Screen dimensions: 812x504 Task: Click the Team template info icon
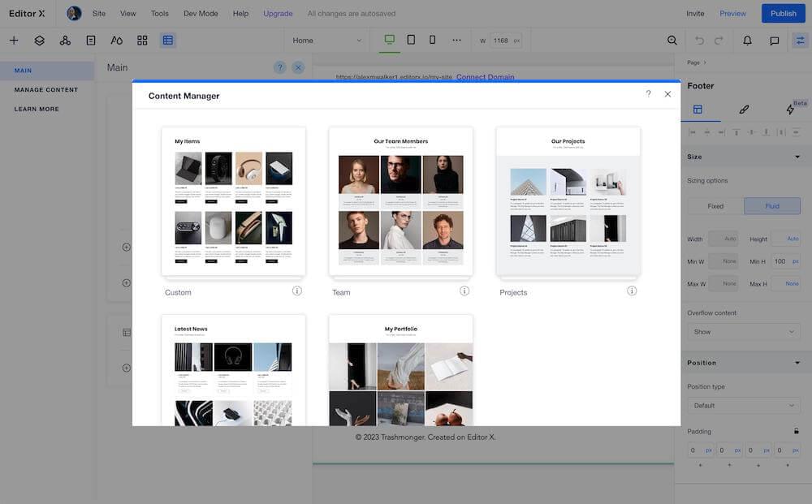pyautogui.click(x=464, y=291)
